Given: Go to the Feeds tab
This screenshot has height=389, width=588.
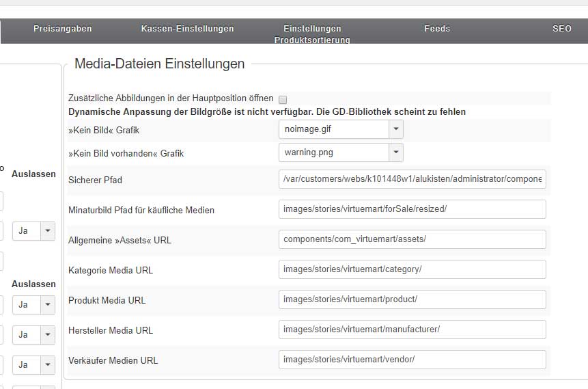Looking at the screenshot, I should [437, 29].
